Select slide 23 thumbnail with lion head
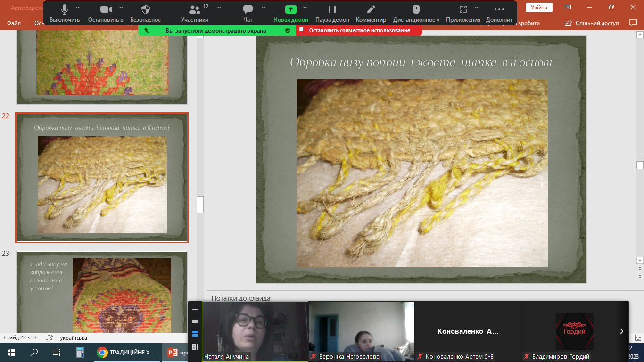Screen dimensions: 644x362 coord(102,292)
